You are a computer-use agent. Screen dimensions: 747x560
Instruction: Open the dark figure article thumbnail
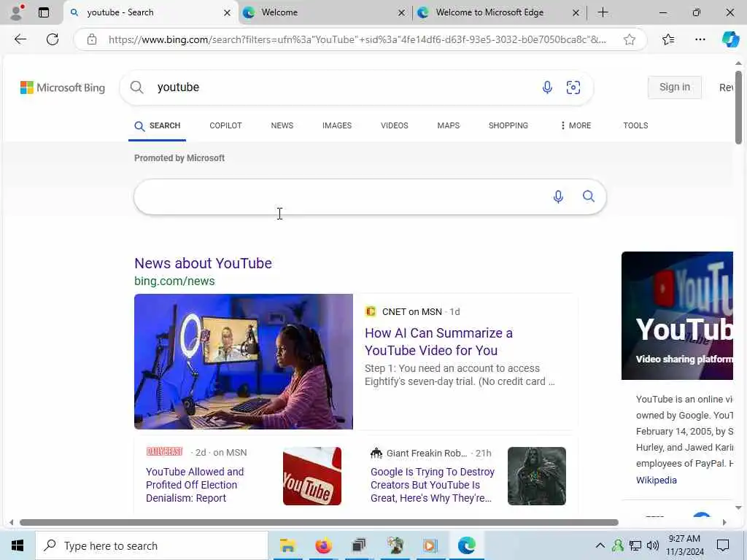click(536, 475)
